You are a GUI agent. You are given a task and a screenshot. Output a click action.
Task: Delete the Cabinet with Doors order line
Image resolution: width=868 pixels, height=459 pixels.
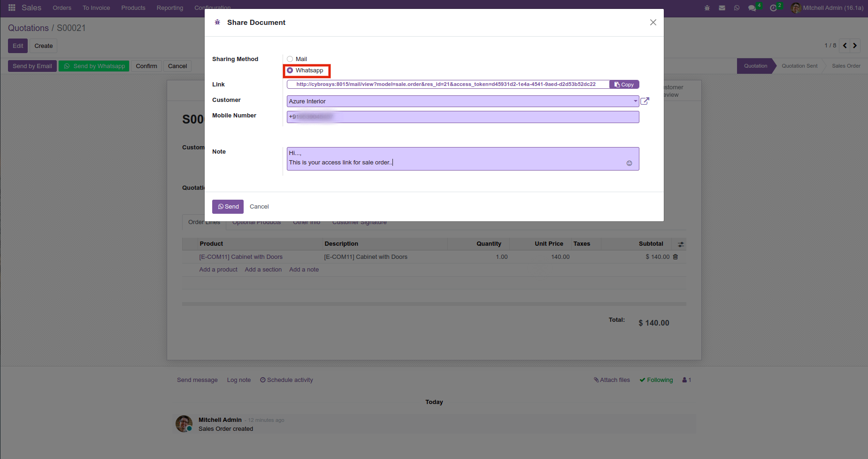676,257
